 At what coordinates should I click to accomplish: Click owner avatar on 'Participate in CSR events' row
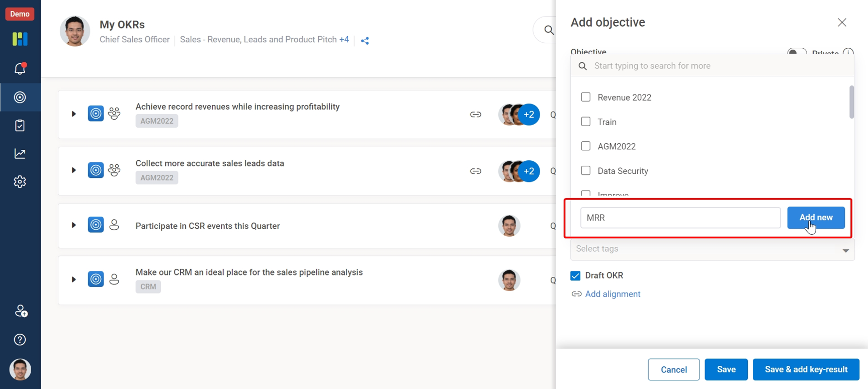[x=509, y=226]
